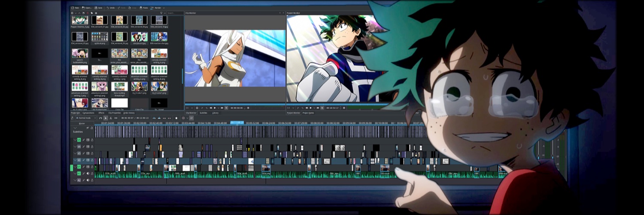Hide the V2 video track
The height and width of the screenshot is (215, 644).
point(88,160)
